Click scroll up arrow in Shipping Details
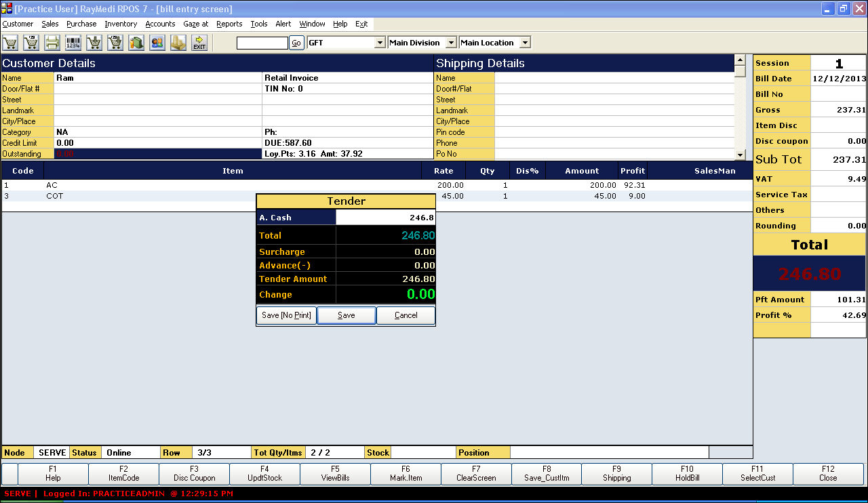 (740, 60)
